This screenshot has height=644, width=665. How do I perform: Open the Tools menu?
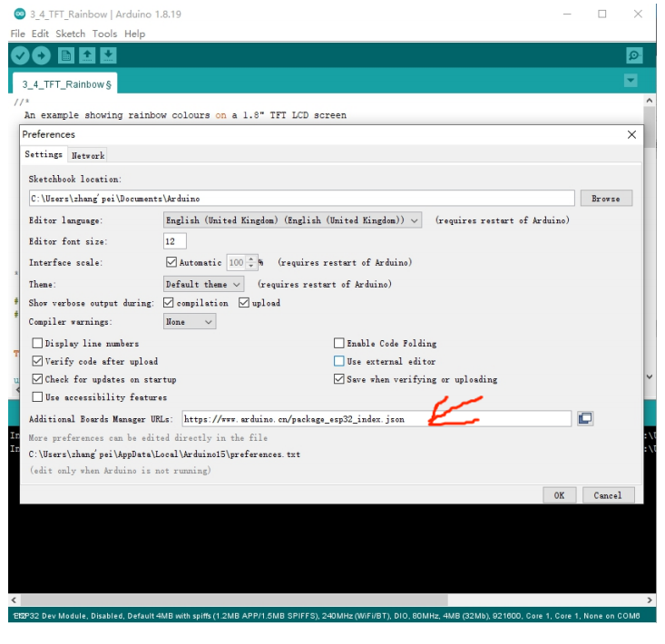(x=104, y=34)
